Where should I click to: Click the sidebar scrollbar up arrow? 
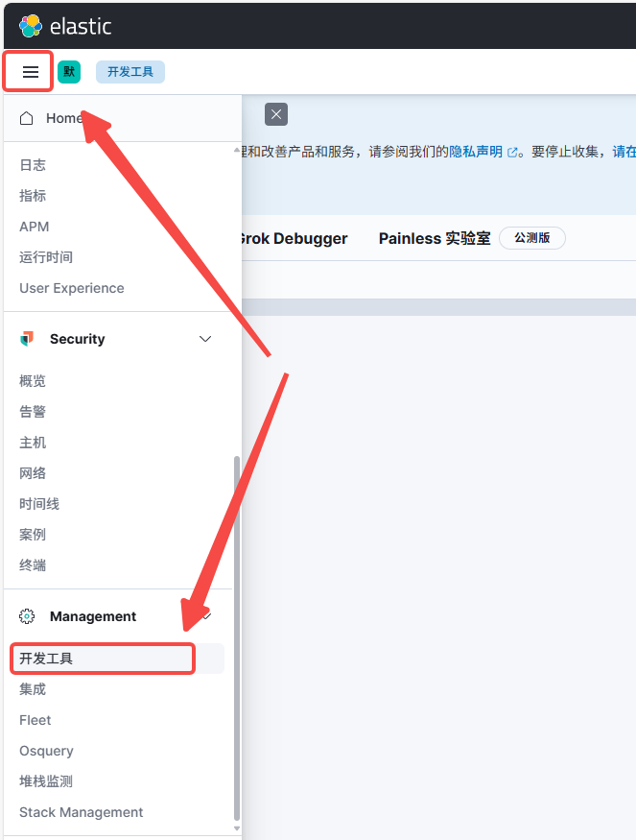(x=237, y=151)
